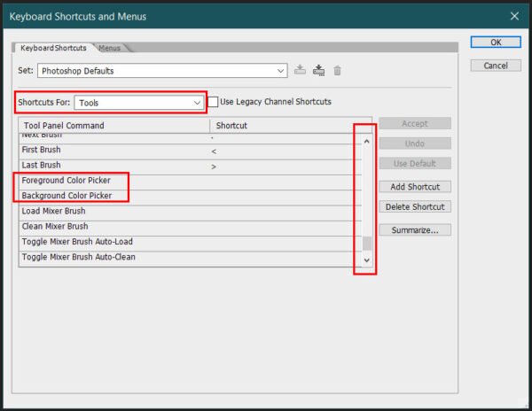
Task: Select the Background Color Picker row
Action: click(x=190, y=196)
